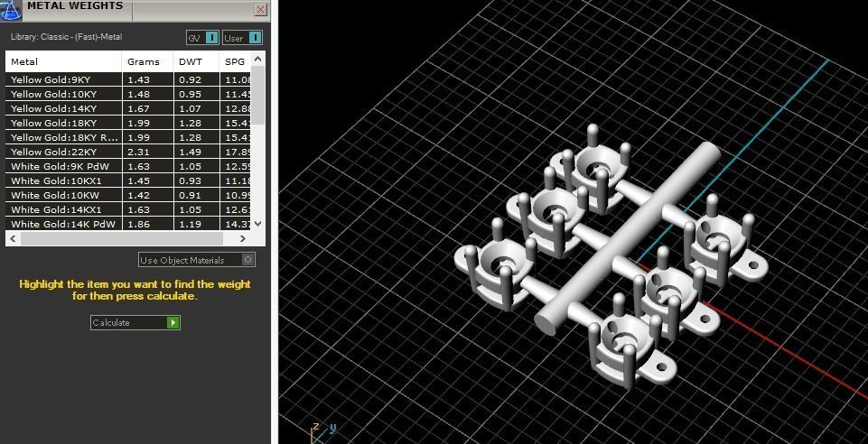Select the White Gold:10KX1 row
868x444 pixels.
(x=128, y=180)
